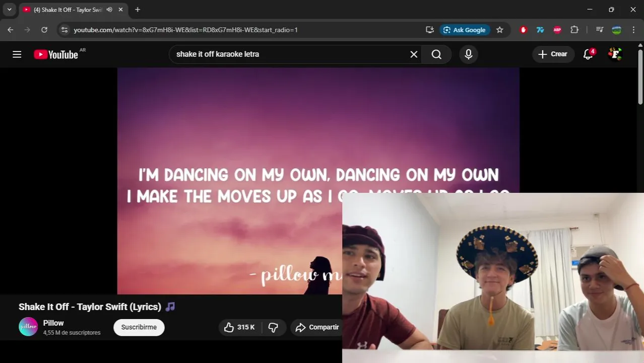Open Chrome three-dot menu
This screenshot has width=644, height=363.
point(633,30)
